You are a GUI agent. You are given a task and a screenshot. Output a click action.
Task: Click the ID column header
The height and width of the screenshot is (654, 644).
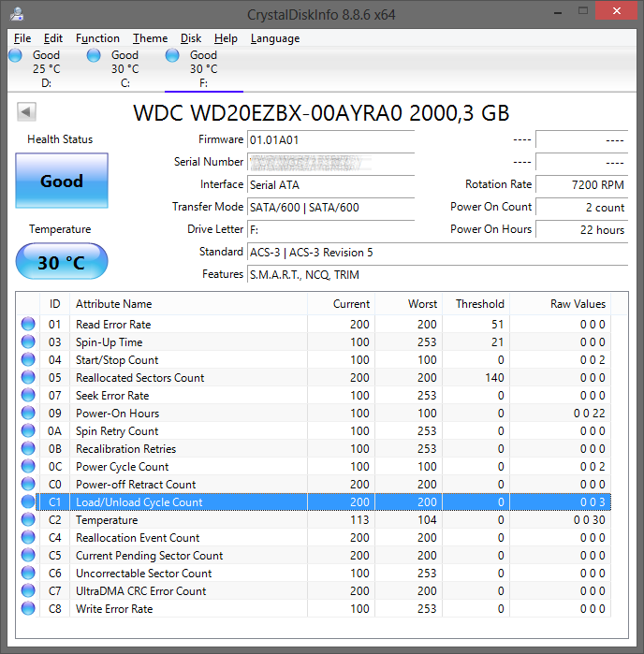pyautogui.click(x=54, y=304)
